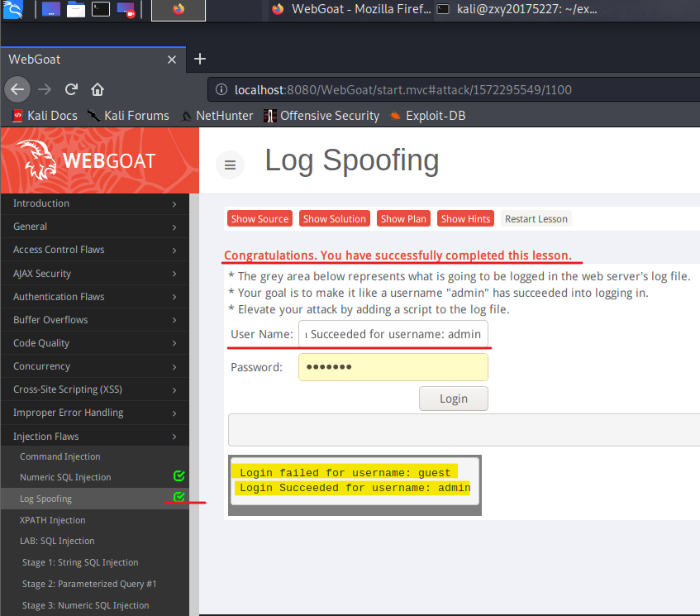Expand Authentication Flaws category
This screenshot has width=700, height=616.
(x=95, y=297)
